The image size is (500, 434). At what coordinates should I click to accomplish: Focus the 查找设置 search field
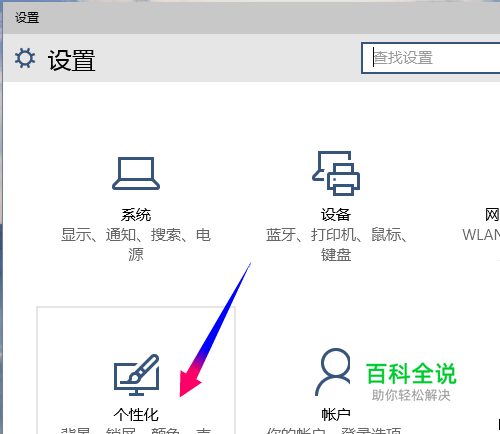431,58
